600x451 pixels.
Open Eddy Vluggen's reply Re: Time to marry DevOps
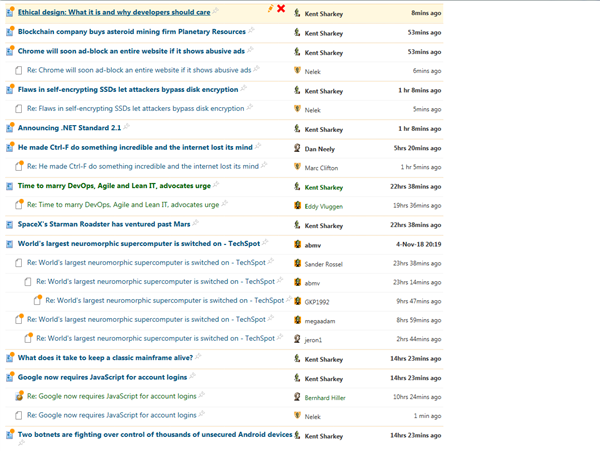pos(123,205)
